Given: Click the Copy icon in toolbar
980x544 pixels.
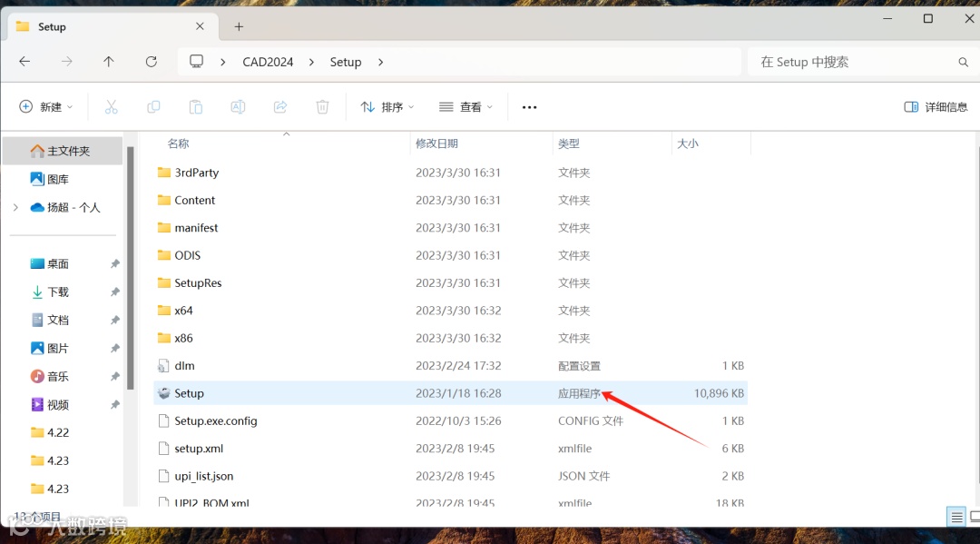Looking at the screenshot, I should click(x=153, y=107).
